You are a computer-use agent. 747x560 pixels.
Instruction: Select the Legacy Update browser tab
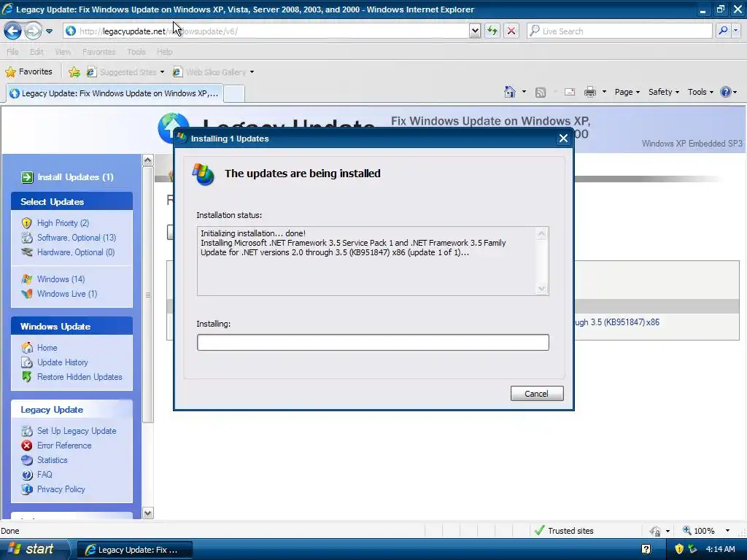(x=115, y=93)
